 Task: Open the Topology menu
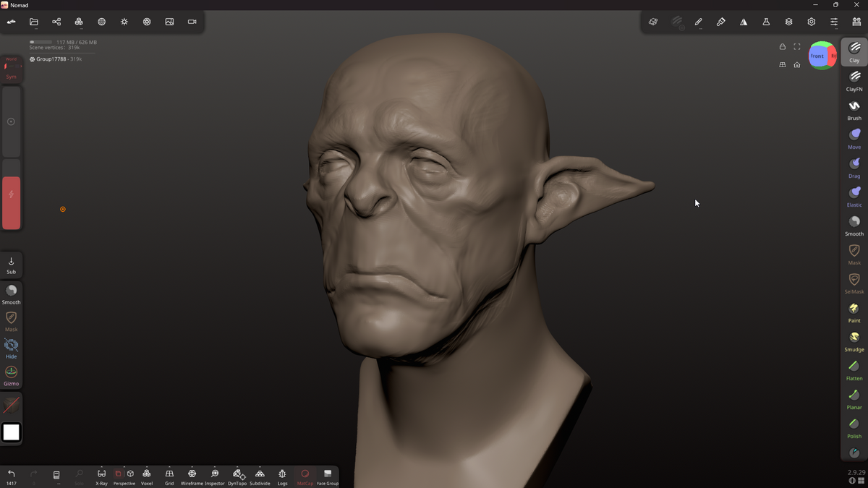coord(79,22)
